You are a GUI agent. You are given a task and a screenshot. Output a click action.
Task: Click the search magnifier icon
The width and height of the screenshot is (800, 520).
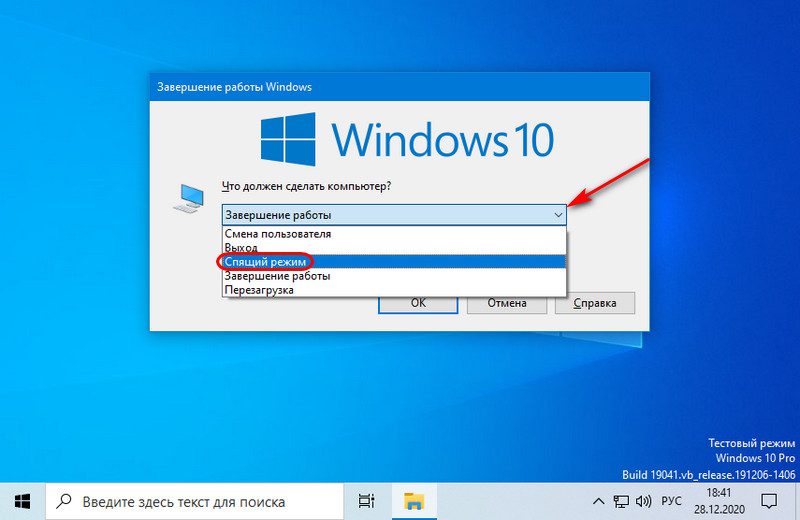coord(64,501)
